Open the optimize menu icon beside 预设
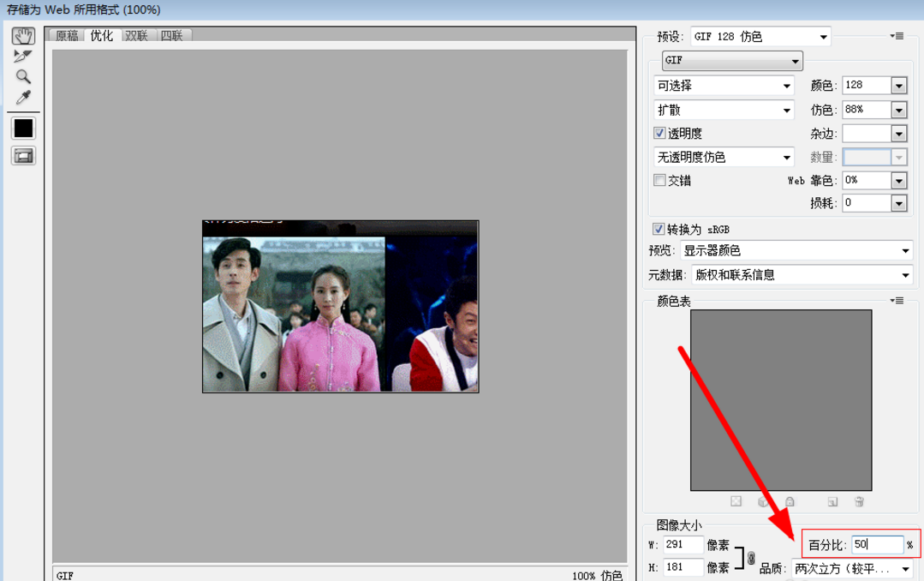The image size is (924, 581). 897,36
